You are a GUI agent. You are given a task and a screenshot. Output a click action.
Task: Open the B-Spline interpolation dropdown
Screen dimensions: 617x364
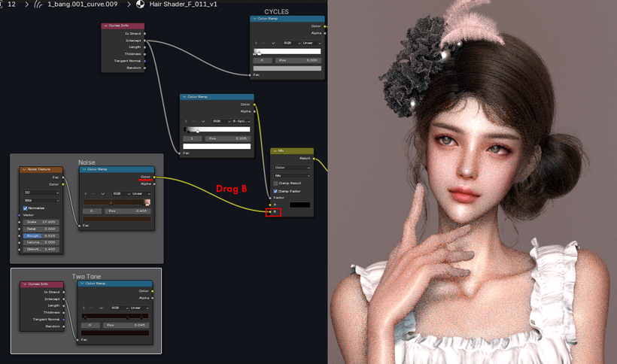point(242,121)
